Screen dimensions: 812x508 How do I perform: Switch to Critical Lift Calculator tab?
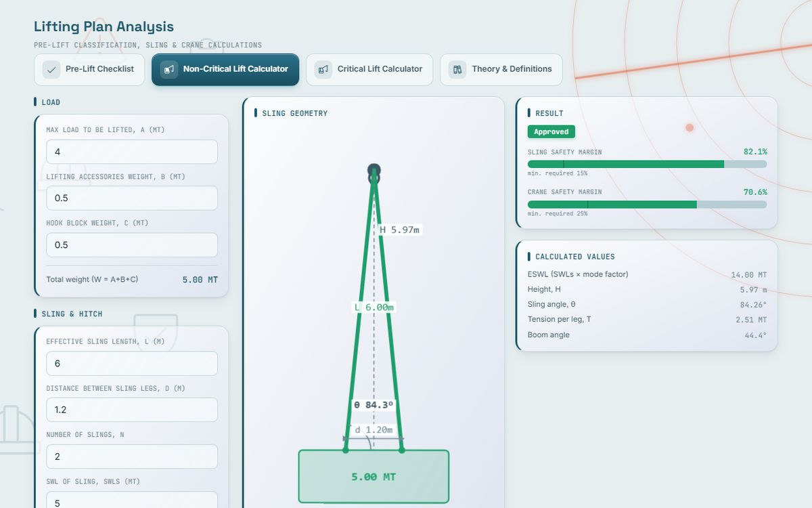(x=369, y=70)
